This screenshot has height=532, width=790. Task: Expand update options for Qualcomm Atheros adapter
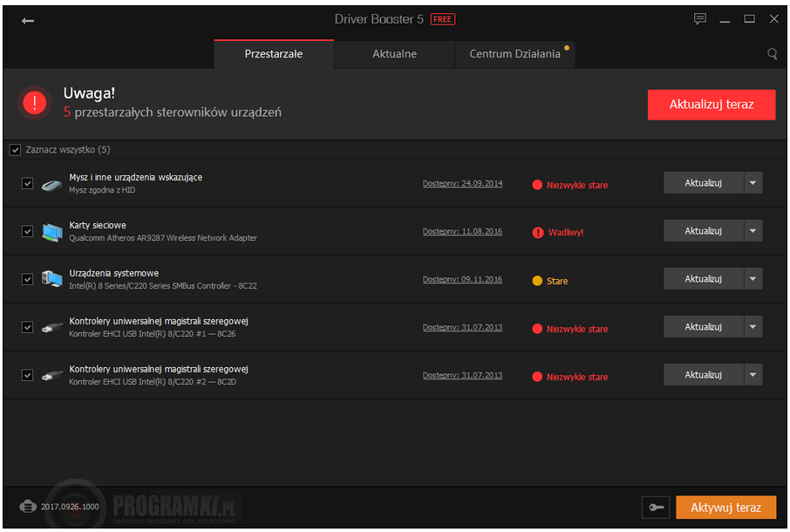click(753, 231)
